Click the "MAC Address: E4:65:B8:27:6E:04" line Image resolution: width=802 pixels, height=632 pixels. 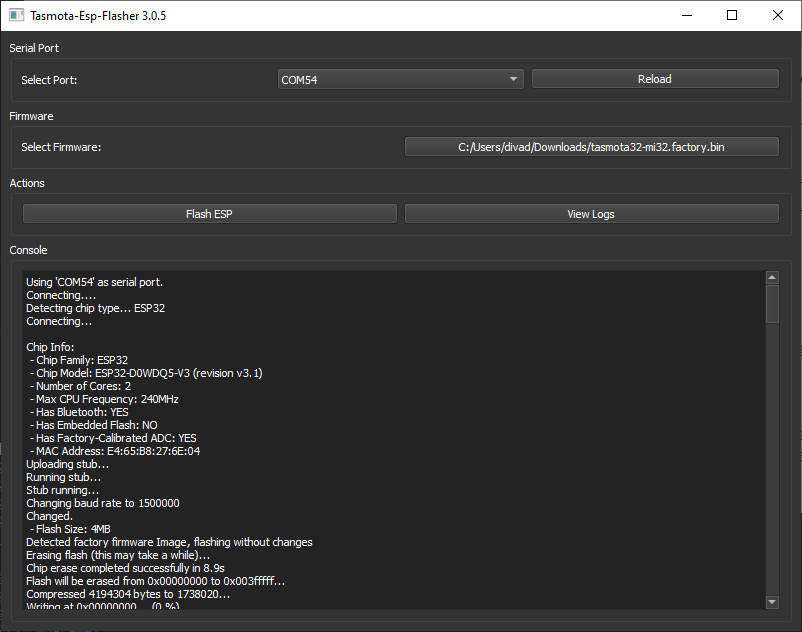pos(115,452)
